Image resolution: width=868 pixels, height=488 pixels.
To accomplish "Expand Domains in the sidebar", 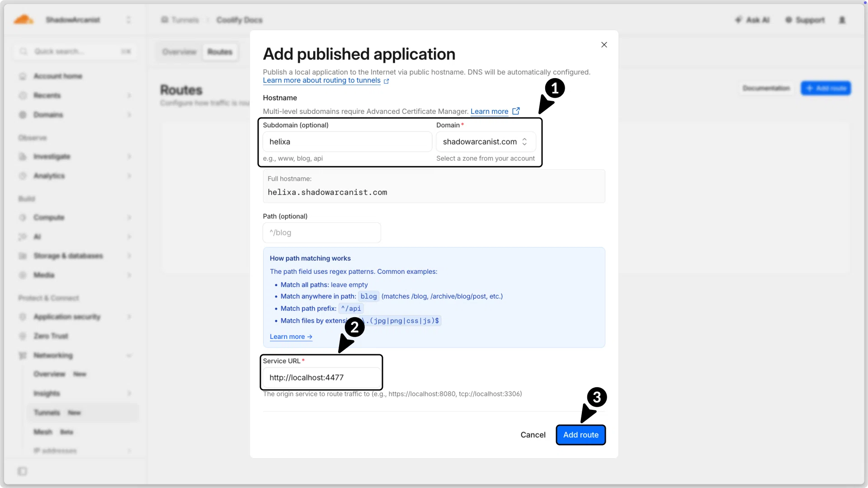I will [x=75, y=115].
